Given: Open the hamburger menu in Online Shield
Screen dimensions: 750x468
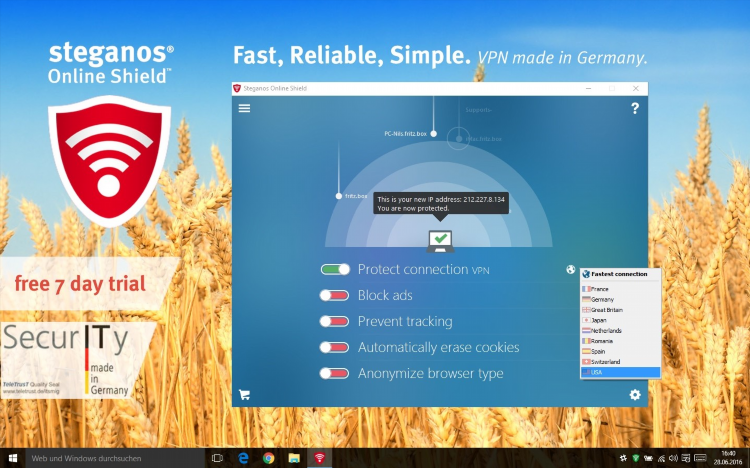Looking at the screenshot, I should click(244, 108).
